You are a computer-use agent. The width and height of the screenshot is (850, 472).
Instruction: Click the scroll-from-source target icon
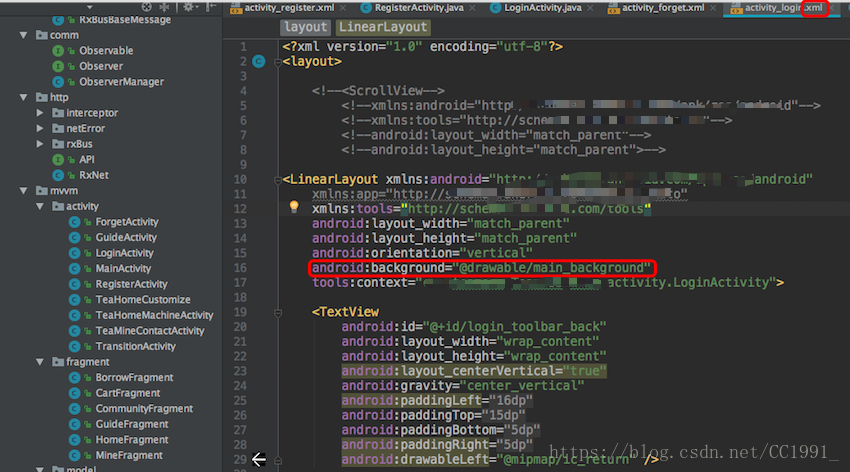pyautogui.click(x=146, y=7)
